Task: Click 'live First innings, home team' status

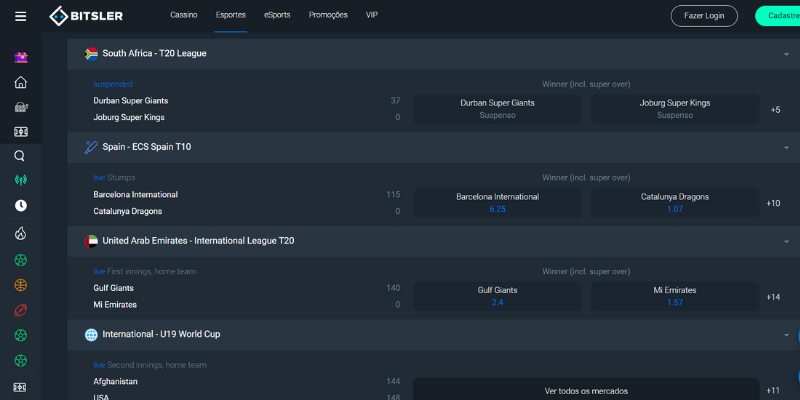Action: [x=144, y=271]
